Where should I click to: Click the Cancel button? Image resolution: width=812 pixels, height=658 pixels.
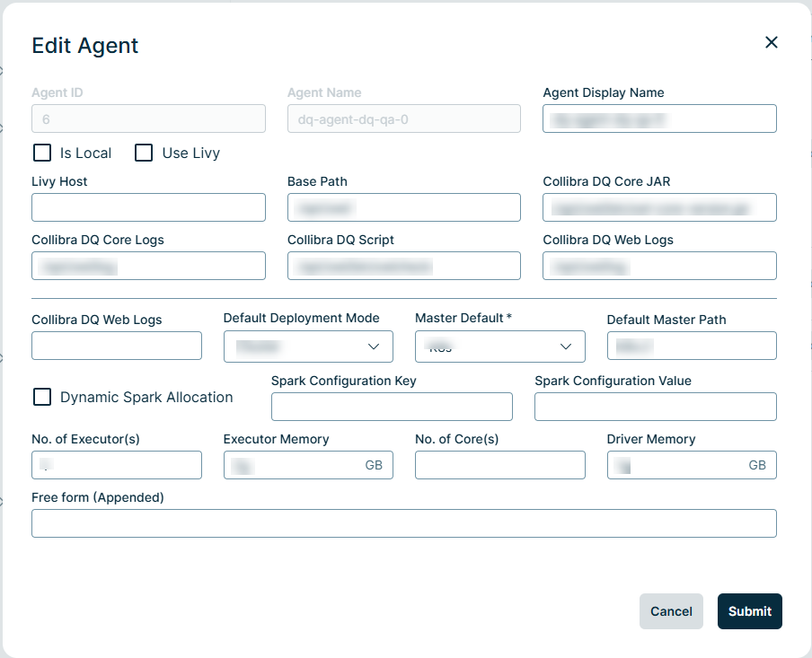pos(671,611)
